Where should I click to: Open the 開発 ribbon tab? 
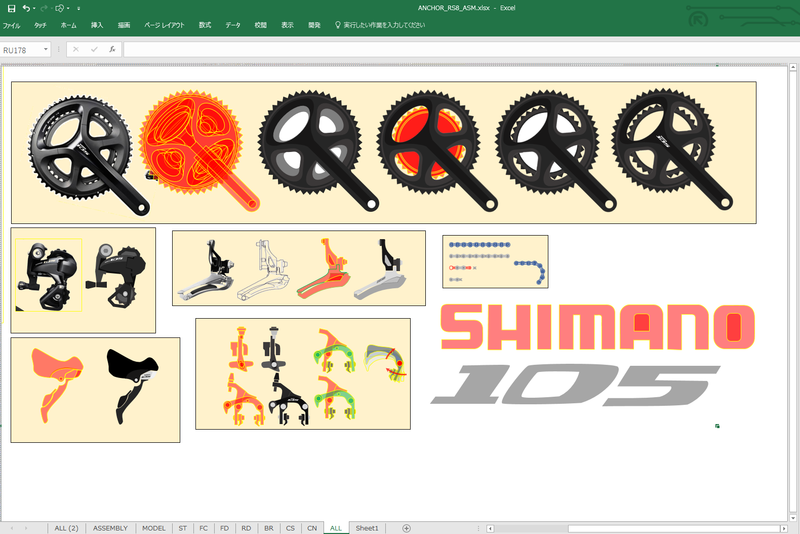pos(314,25)
